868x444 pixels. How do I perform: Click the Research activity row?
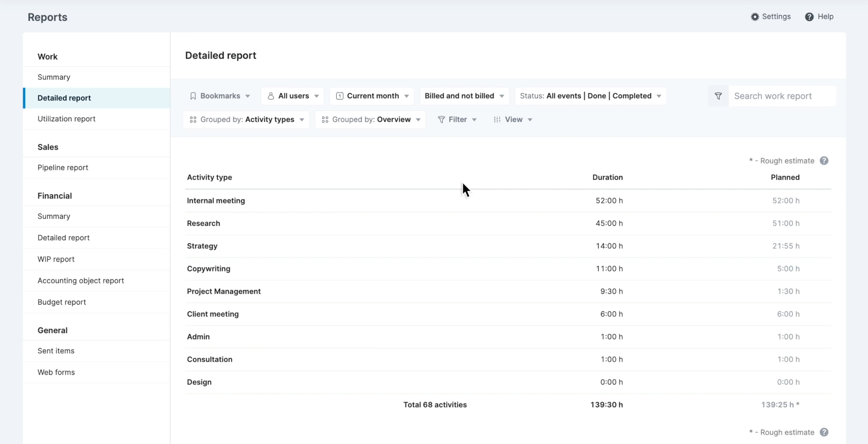coord(508,223)
